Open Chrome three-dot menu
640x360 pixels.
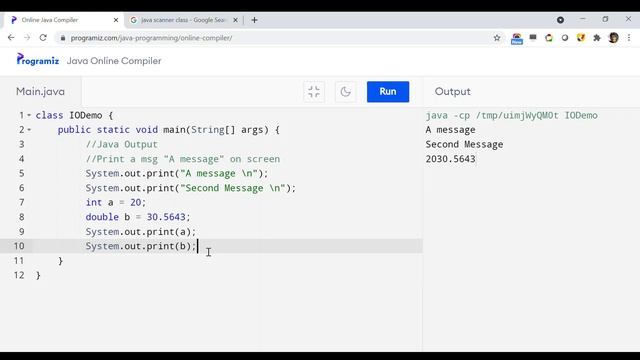click(x=629, y=38)
